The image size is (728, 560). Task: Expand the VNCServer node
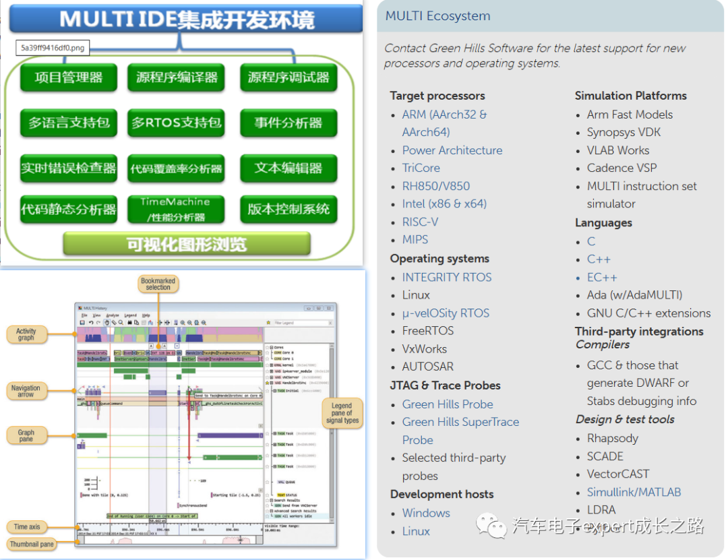coord(272,377)
